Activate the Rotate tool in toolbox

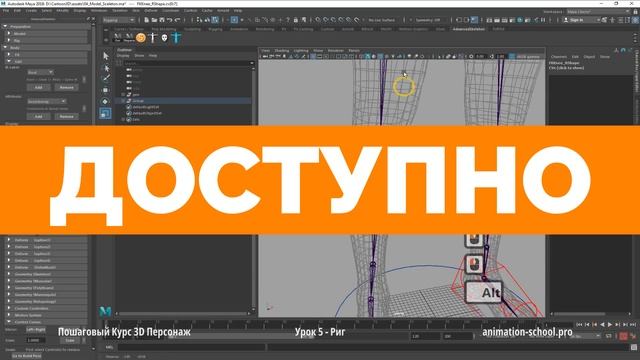(106, 101)
